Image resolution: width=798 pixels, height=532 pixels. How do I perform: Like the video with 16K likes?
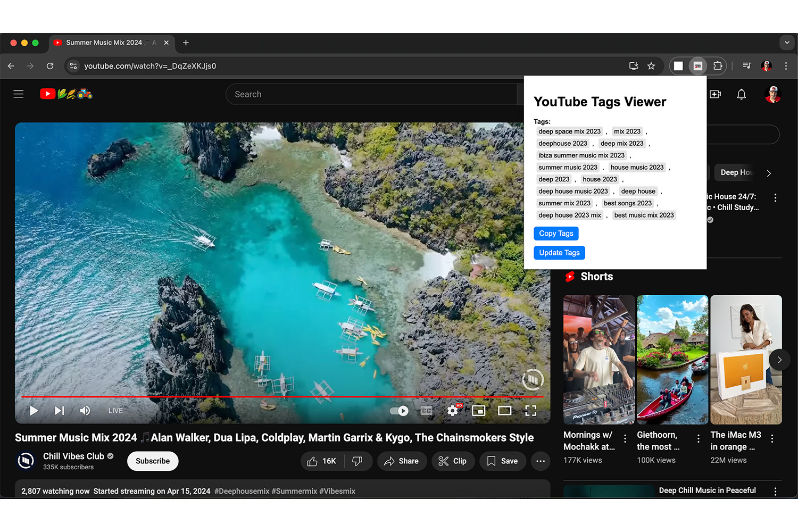pyautogui.click(x=322, y=461)
